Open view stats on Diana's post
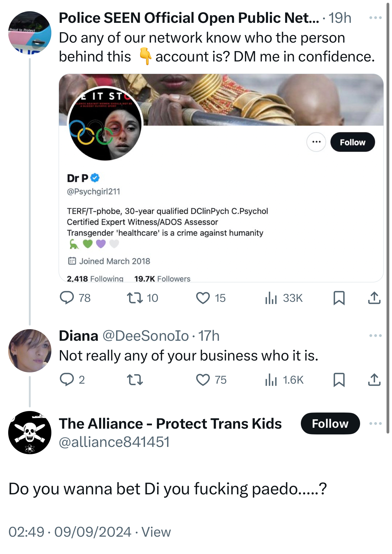The image size is (392, 554). click(x=271, y=380)
